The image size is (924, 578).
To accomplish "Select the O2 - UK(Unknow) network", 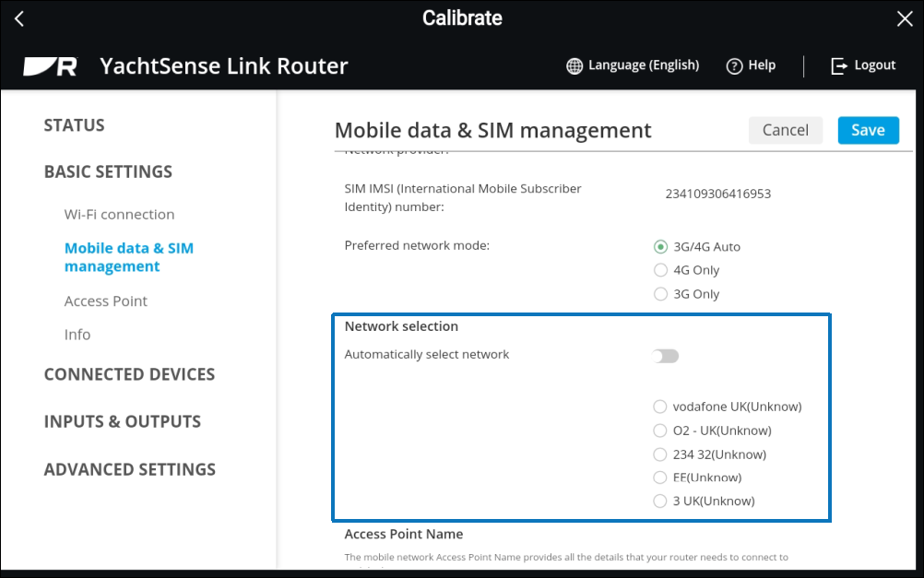I will click(x=660, y=431).
